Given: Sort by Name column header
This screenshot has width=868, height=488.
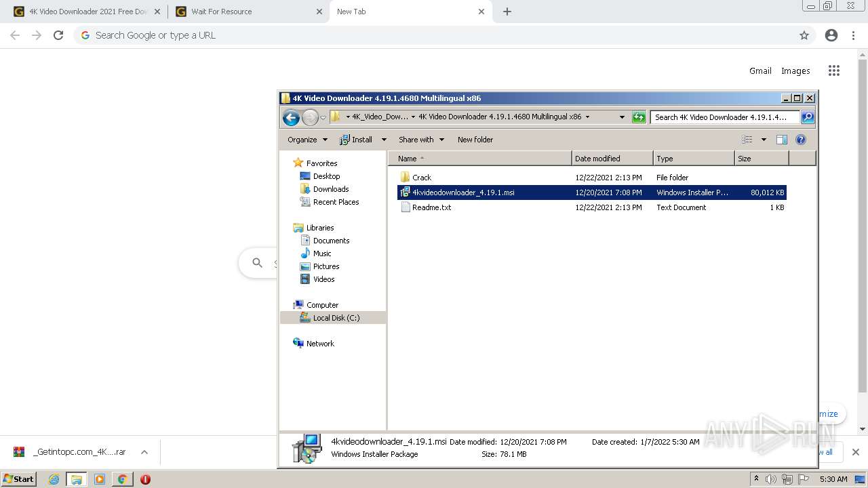Looking at the screenshot, I should point(480,159).
